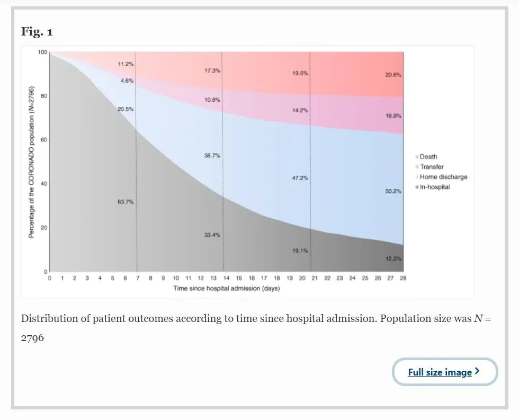The width and height of the screenshot is (519, 420).
Task: Click the Death legend color square
Action: tap(417, 157)
